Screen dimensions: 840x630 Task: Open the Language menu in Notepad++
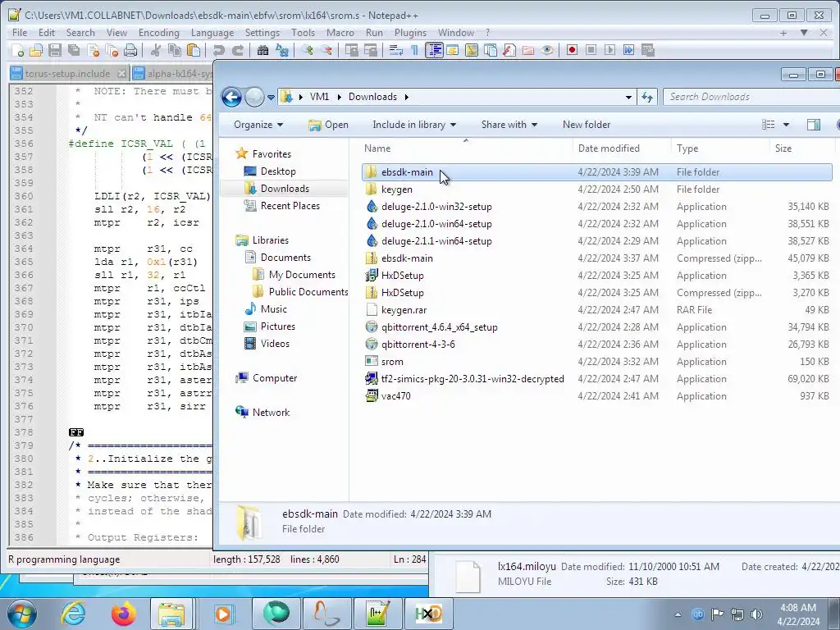(x=212, y=33)
